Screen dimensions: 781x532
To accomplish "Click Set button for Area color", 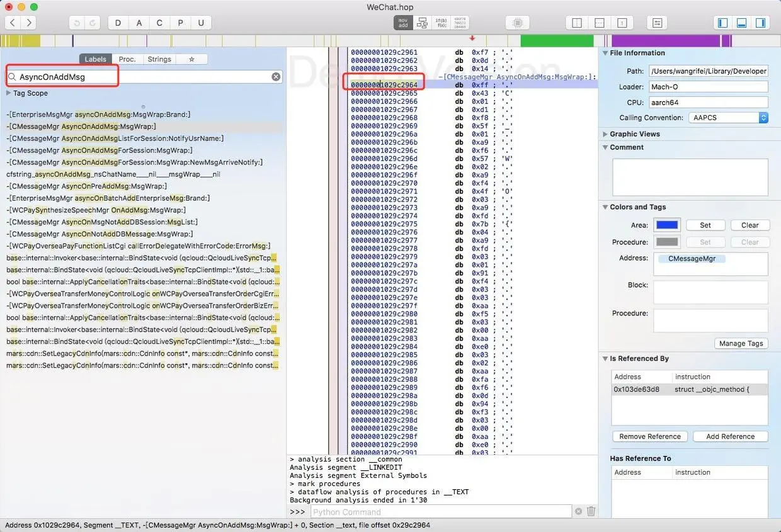I will coord(705,225).
